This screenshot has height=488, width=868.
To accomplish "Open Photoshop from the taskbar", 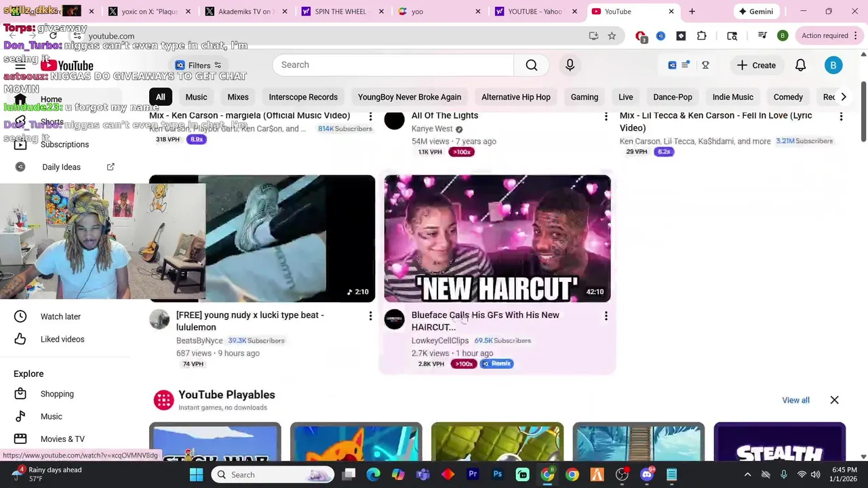I will [498, 474].
